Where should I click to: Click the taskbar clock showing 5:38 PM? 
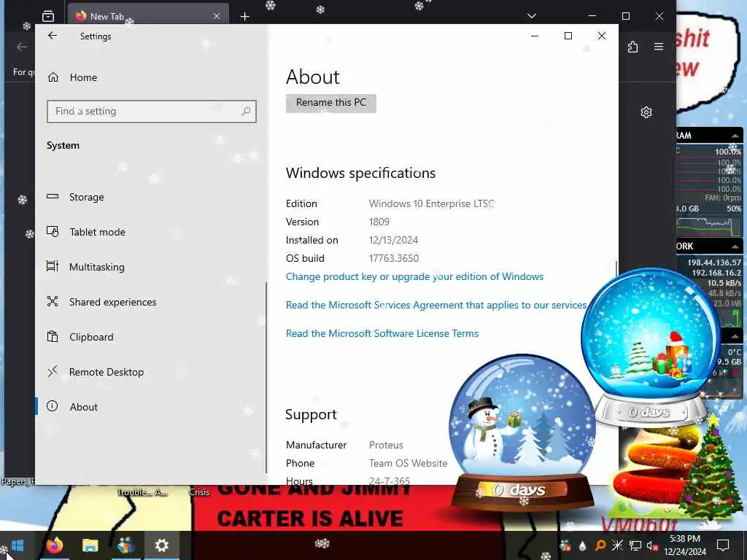[685, 545]
